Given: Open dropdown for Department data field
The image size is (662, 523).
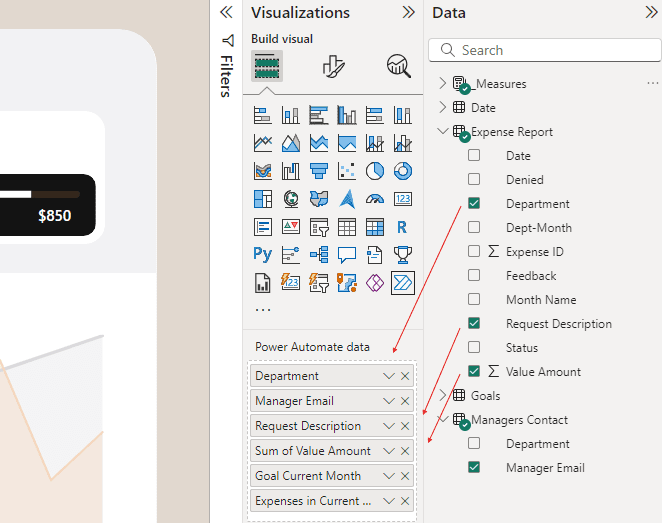Looking at the screenshot, I should point(388,376).
